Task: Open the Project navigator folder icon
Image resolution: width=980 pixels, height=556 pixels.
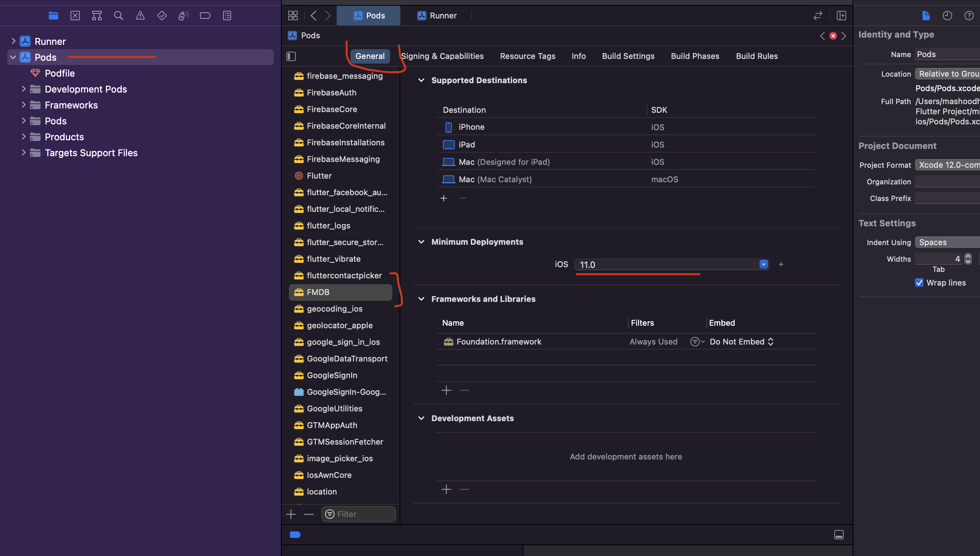Action: click(54, 16)
